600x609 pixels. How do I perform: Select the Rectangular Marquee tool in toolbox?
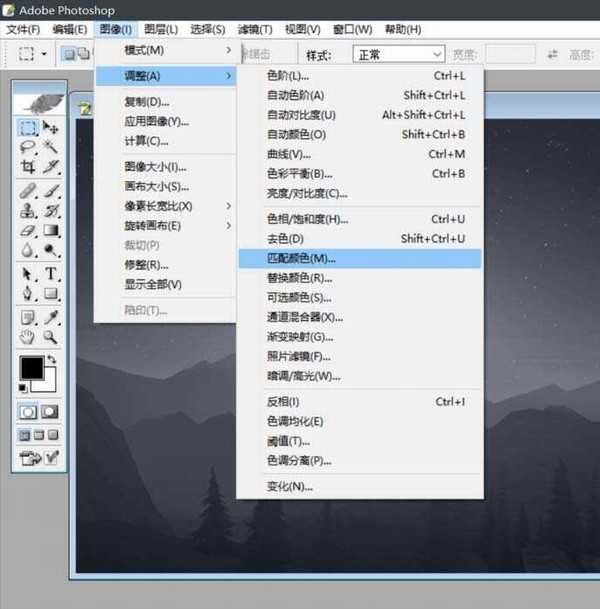(x=28, y=127)
